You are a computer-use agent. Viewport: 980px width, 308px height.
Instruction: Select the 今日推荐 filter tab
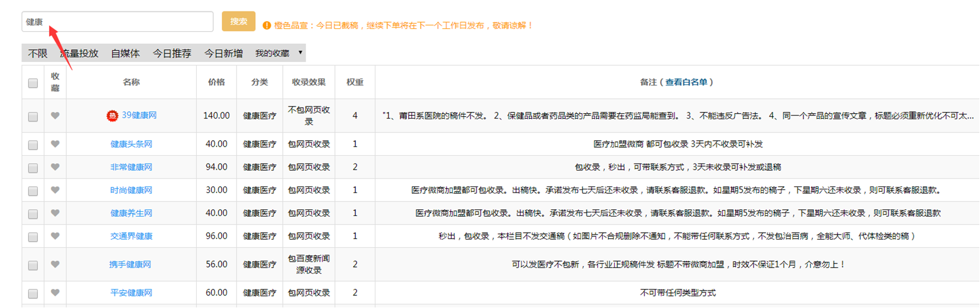click(x=171, y=54)
